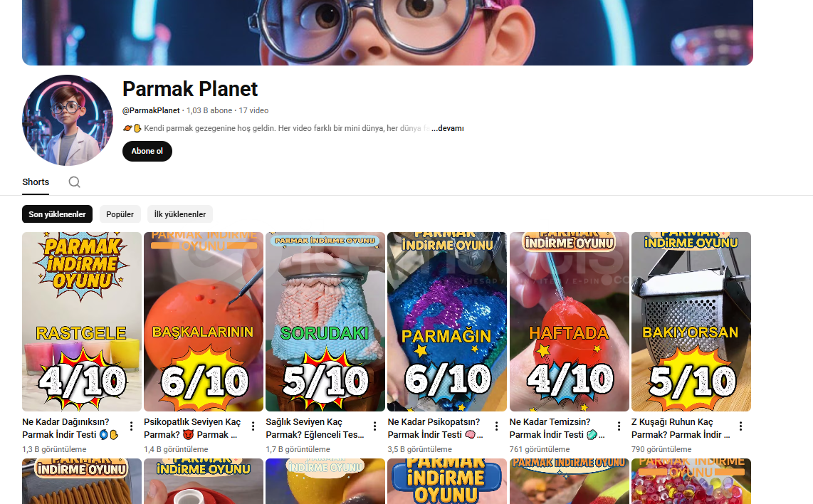Image resolution: width=813 pixels, height=504 pixels.
Task: Open Ne Kadar Temizsin video title link
Action: [557, 429]
